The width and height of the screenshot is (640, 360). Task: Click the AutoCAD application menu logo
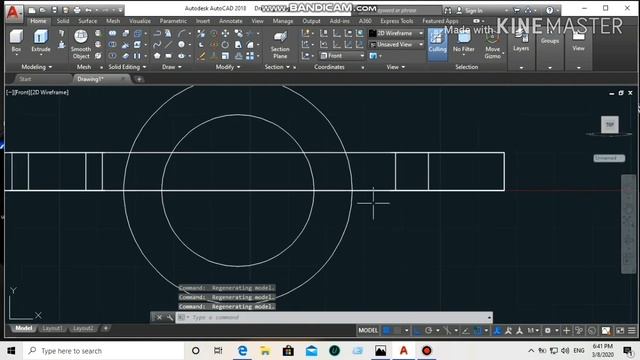coord(14,12)
